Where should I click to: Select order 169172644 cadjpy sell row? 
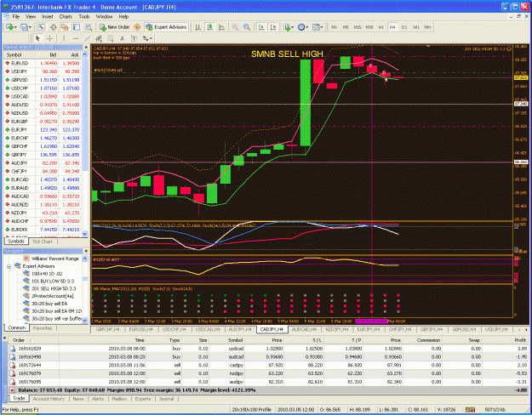point(268,365)
